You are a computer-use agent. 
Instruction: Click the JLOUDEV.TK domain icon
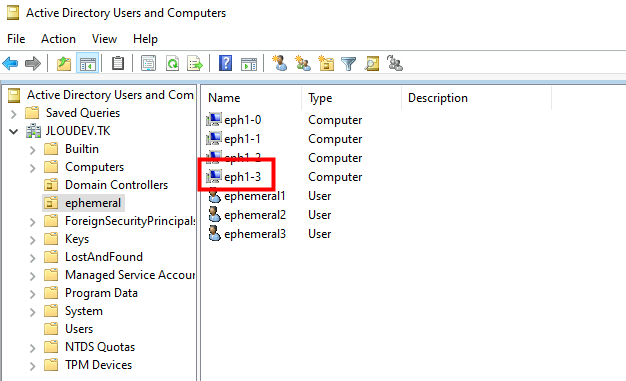click(x=33, y=131)
